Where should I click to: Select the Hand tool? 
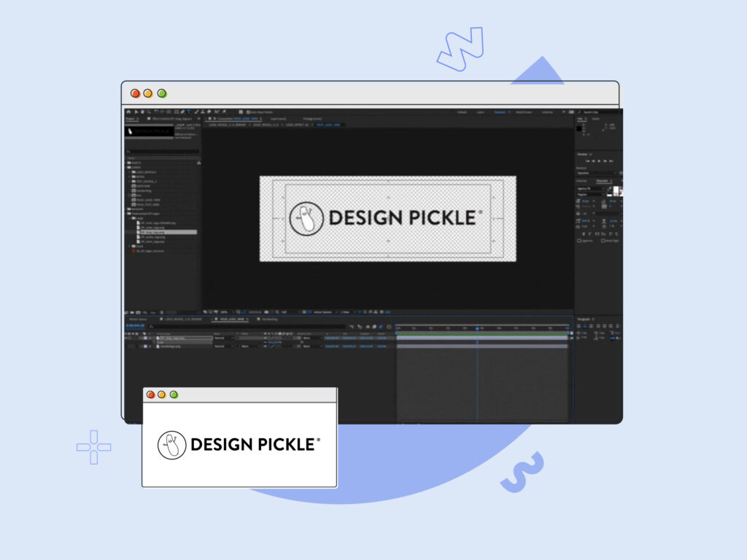point(142,112)
